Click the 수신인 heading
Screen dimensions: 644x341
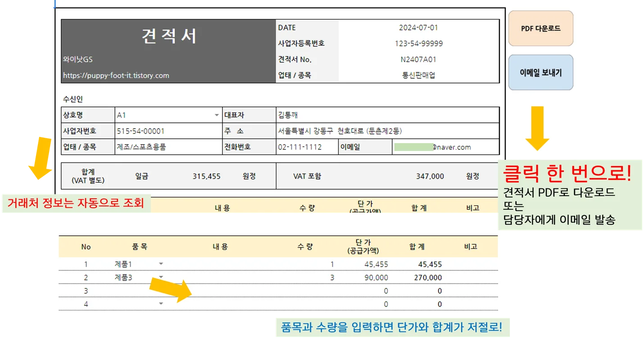(73, 99)
